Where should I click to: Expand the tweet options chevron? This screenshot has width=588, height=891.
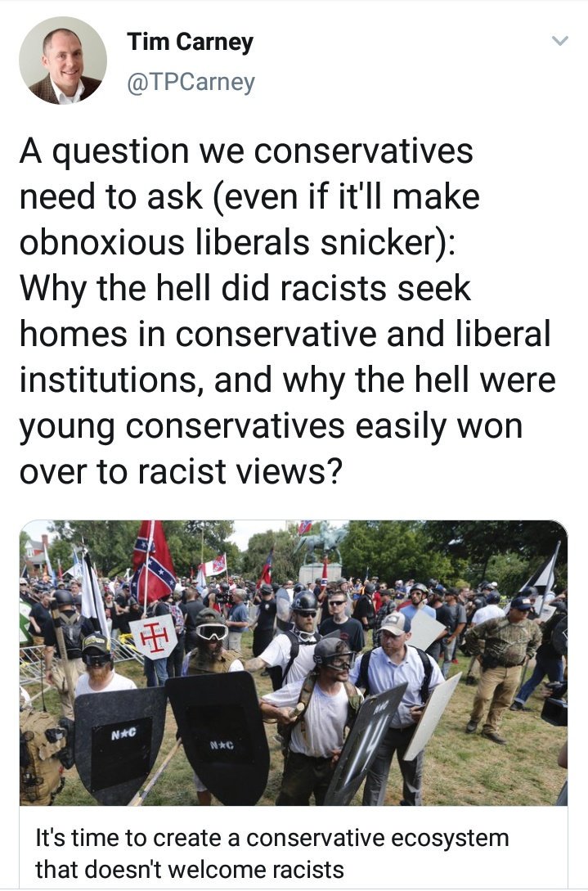(560, 41)
